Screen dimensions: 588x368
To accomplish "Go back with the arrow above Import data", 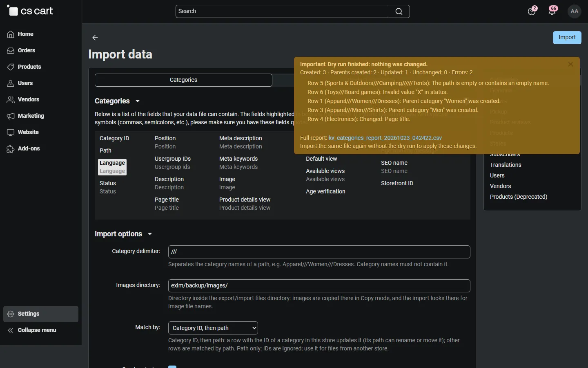I will pos(95,38).
